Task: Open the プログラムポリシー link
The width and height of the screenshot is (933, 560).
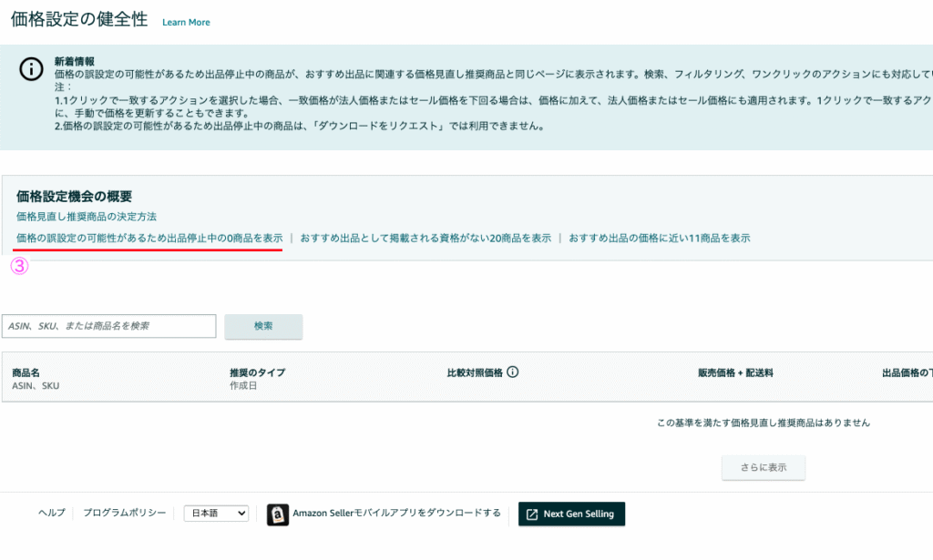Action: [124, 514]
